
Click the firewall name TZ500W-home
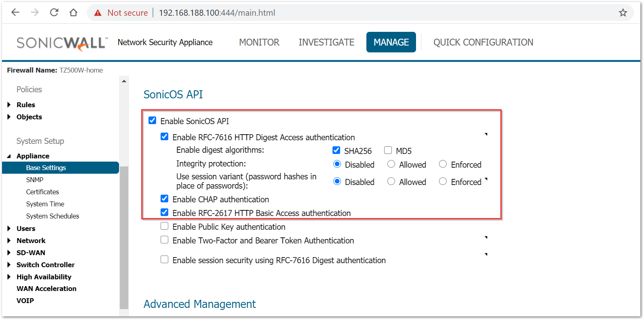click(x=81, y=70)
